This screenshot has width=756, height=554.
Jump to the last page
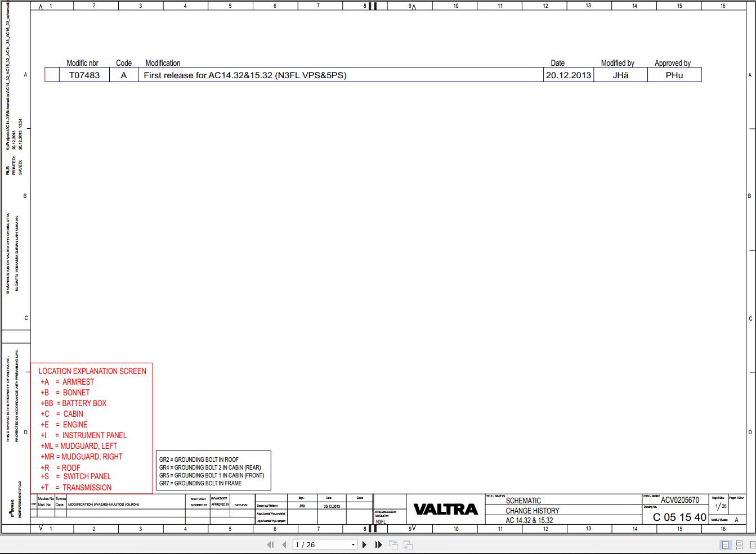378,544
